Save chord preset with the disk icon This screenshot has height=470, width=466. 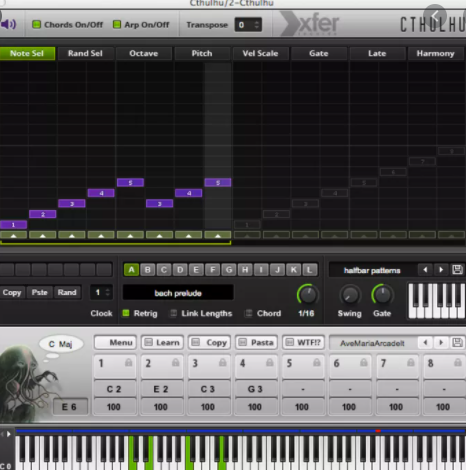point(457,343)
